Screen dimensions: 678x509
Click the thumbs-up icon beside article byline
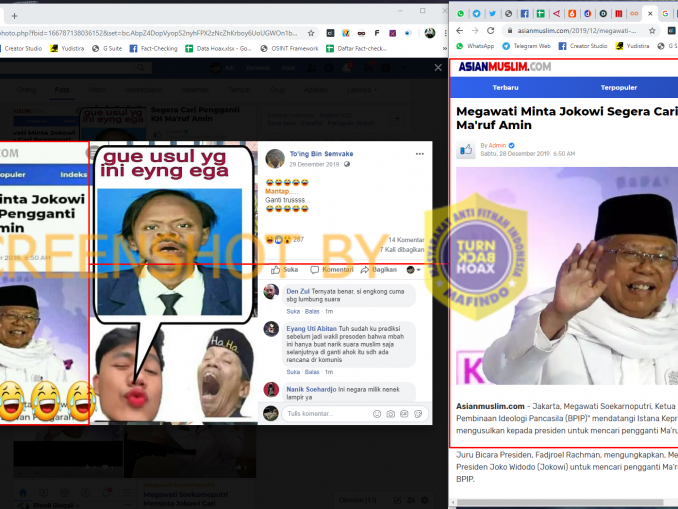coord(466,150)
